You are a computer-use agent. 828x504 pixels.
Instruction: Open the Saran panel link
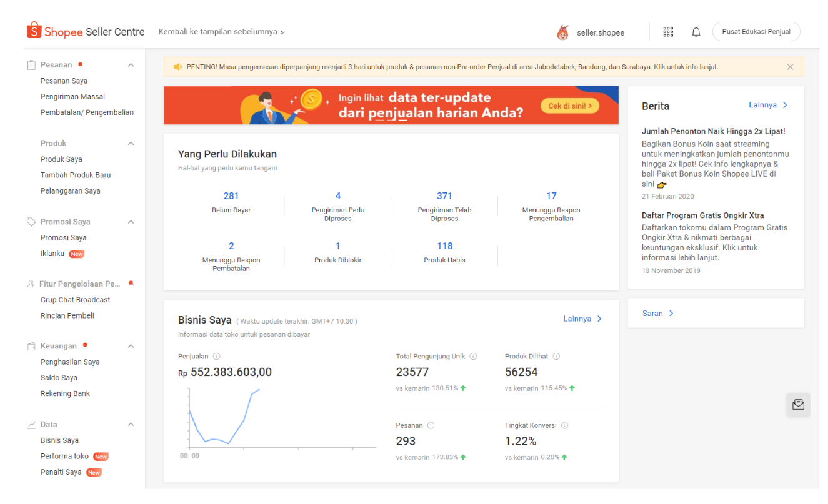pyautogui.click(x=656, y=313)
